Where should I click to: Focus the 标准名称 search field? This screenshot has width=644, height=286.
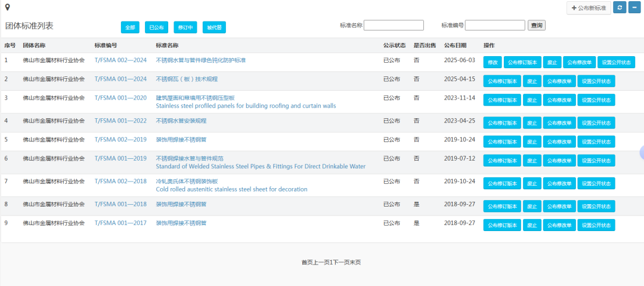[x=394, y=25]
